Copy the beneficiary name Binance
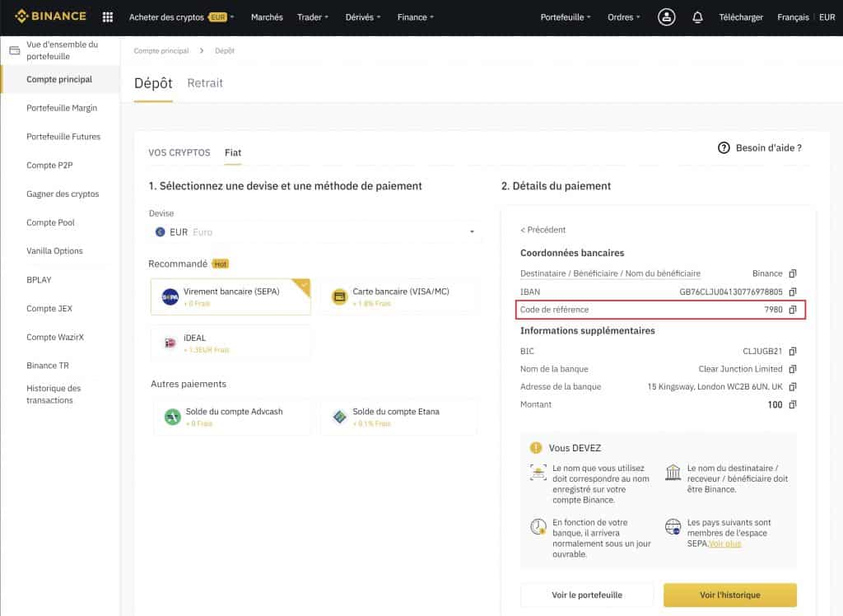 click(792, 273)
